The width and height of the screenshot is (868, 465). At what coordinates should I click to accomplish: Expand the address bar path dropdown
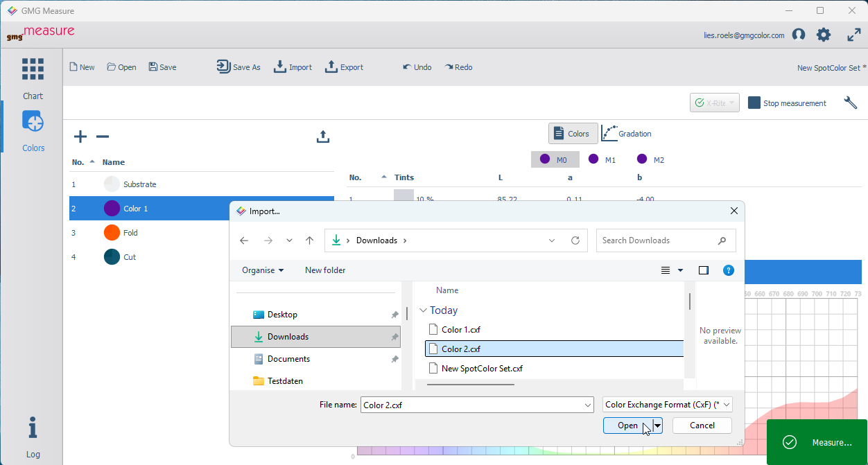(552, 240)
